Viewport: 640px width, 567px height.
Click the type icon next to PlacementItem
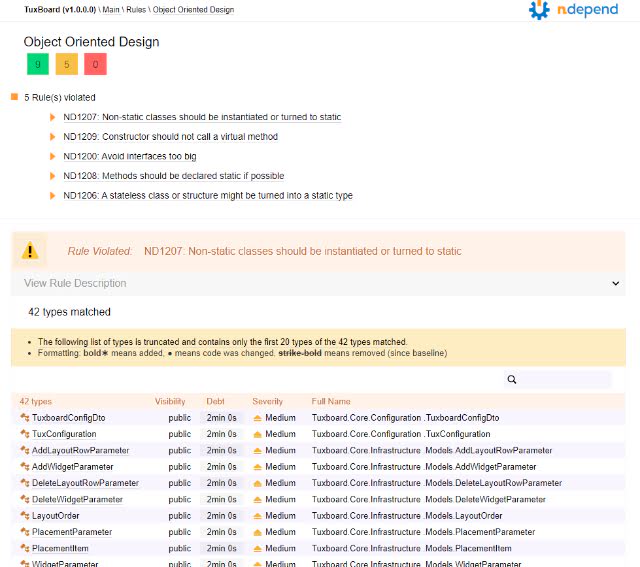(25, 548)
